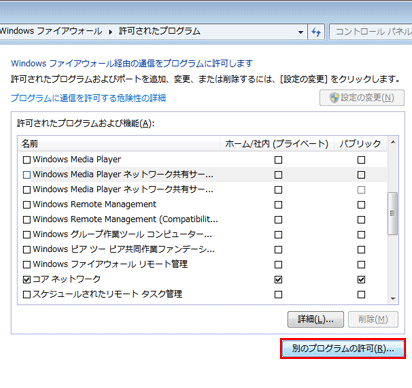Toggle private checkbox for Windows Remote Management
This screenshot has height=388, width=412.
[278, 205]
